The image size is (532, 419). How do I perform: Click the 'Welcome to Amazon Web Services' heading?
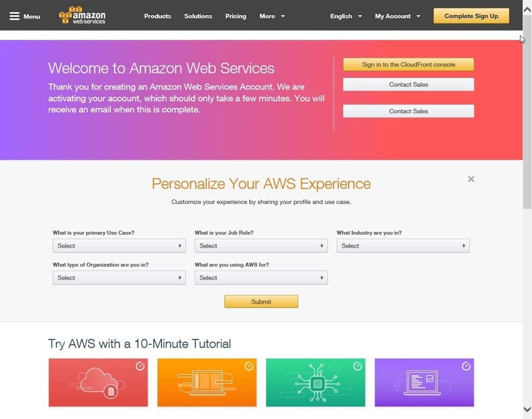161,68
